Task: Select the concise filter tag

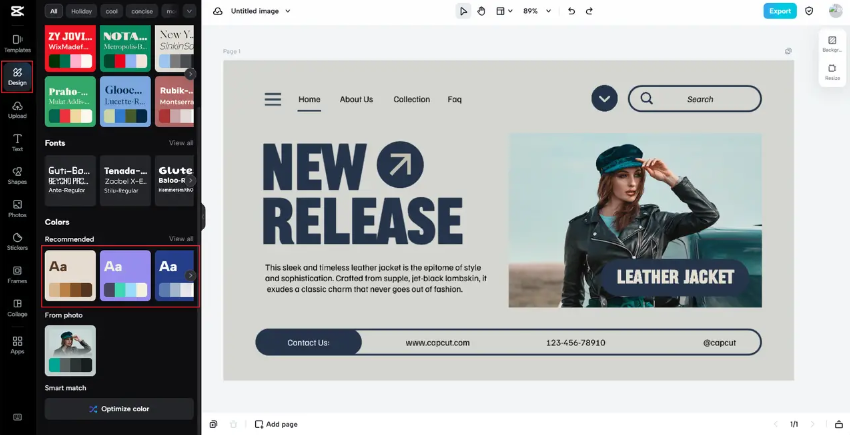Action: [142, 11]
